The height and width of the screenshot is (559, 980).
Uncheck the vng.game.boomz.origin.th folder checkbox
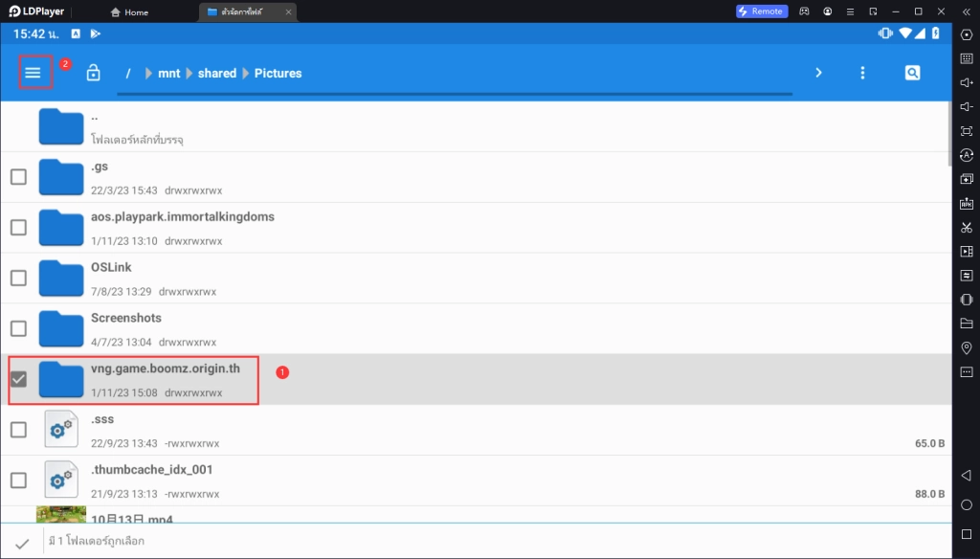coord(18,379)
